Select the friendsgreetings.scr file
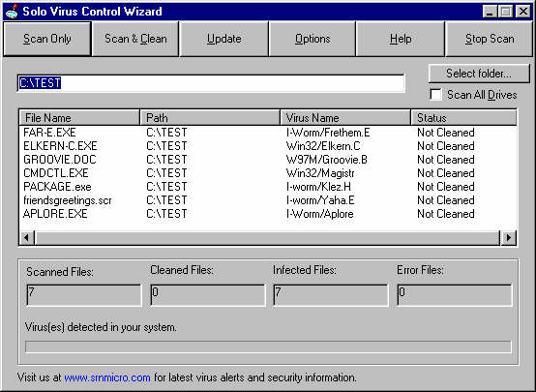The height and width of the screenshot is (392, 536). coord(68,200)
